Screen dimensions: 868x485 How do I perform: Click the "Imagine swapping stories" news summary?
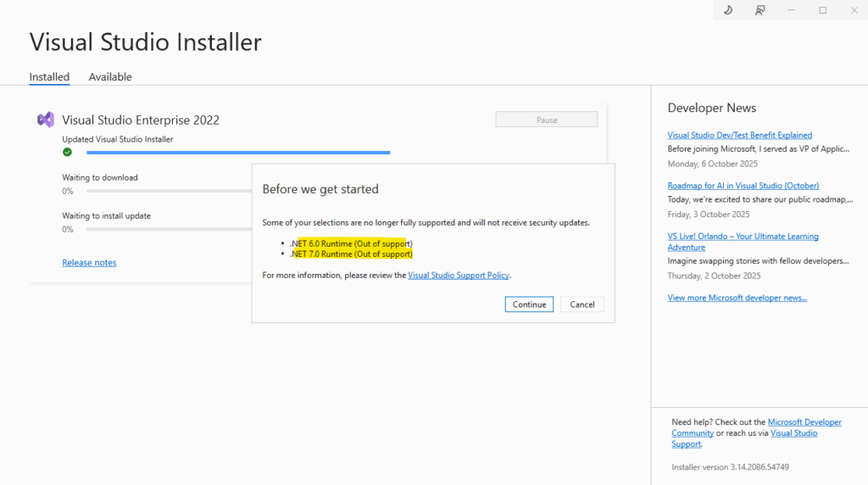[x=759, y=261]
